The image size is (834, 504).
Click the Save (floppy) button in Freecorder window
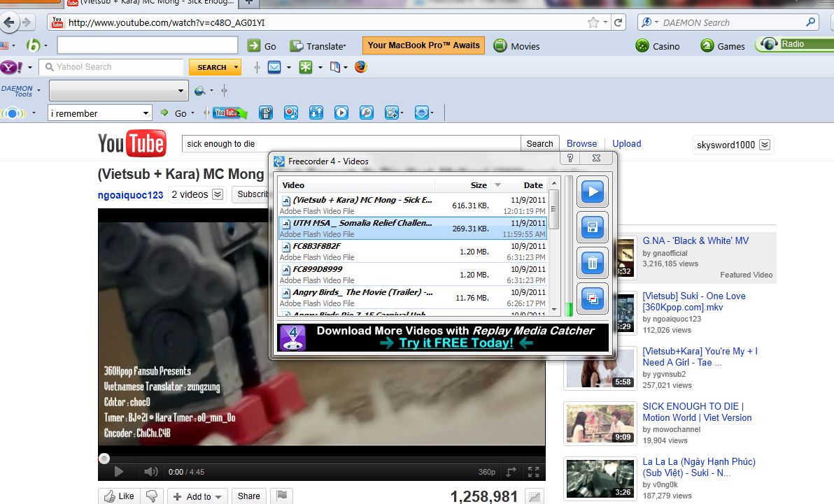pos(593,228)
